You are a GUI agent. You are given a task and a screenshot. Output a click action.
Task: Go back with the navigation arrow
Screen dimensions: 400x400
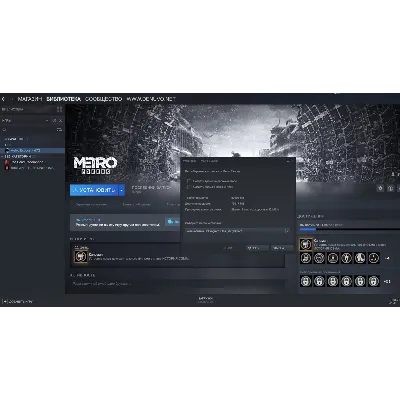[x=4, y=99]
